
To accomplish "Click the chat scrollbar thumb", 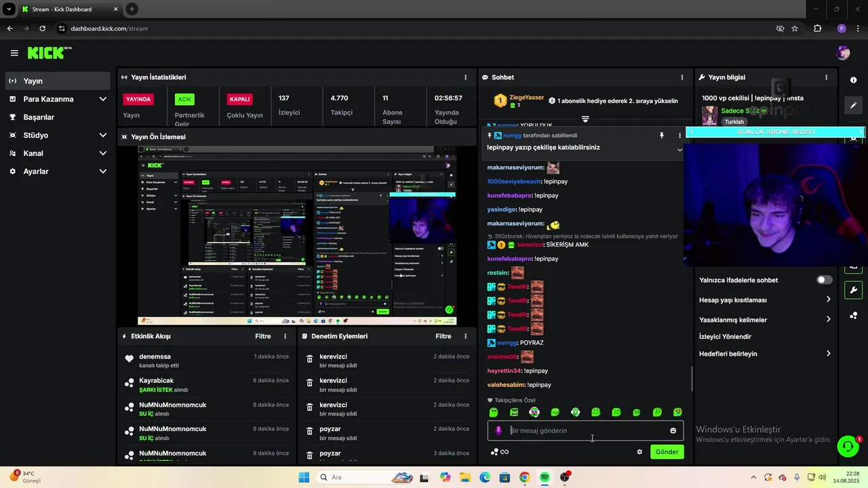I will pos(692,379).
